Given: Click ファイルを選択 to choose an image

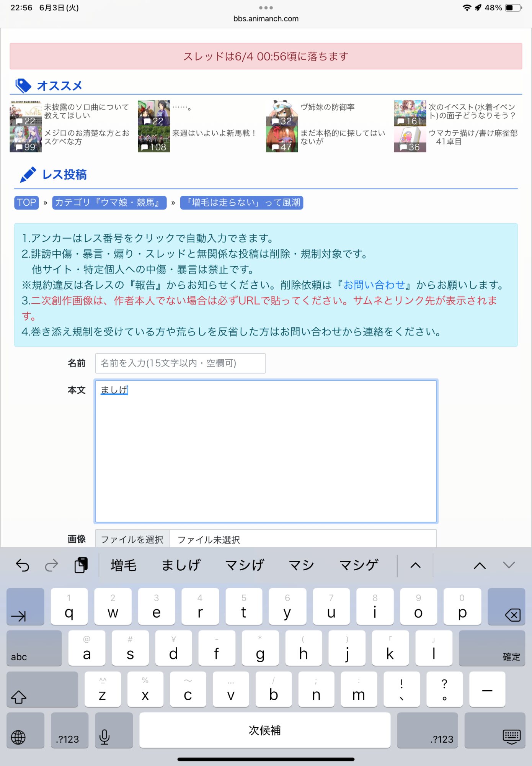Looking at the screenshot, I should click(132, 539).
